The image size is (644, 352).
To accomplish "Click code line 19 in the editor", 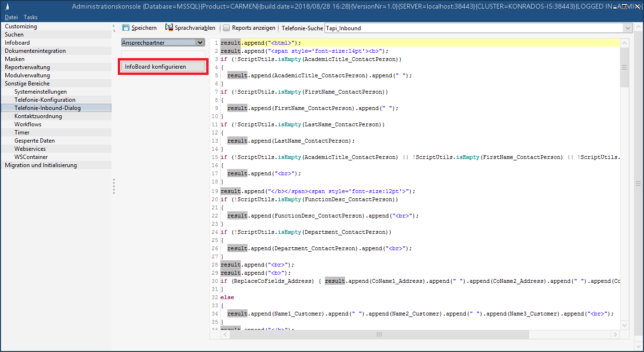I will click(x=317, y=191).
